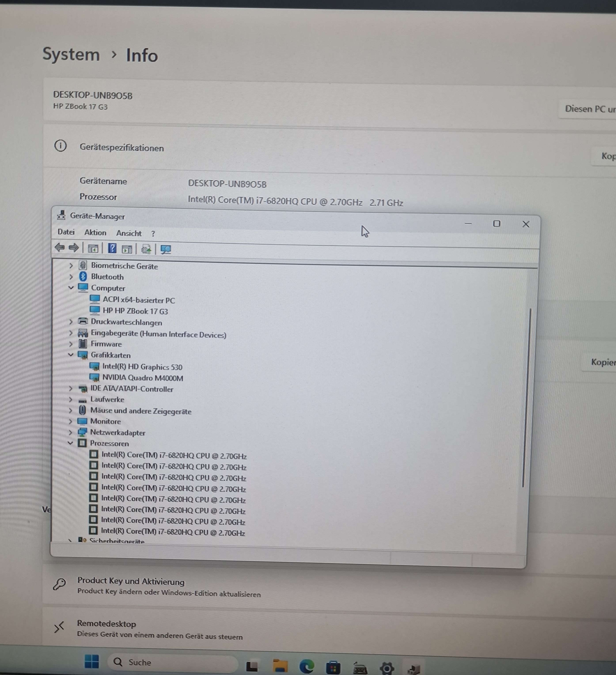616x675 pixels.
Task: Open the Ansicht menu
Action: (x=129, y=233)
